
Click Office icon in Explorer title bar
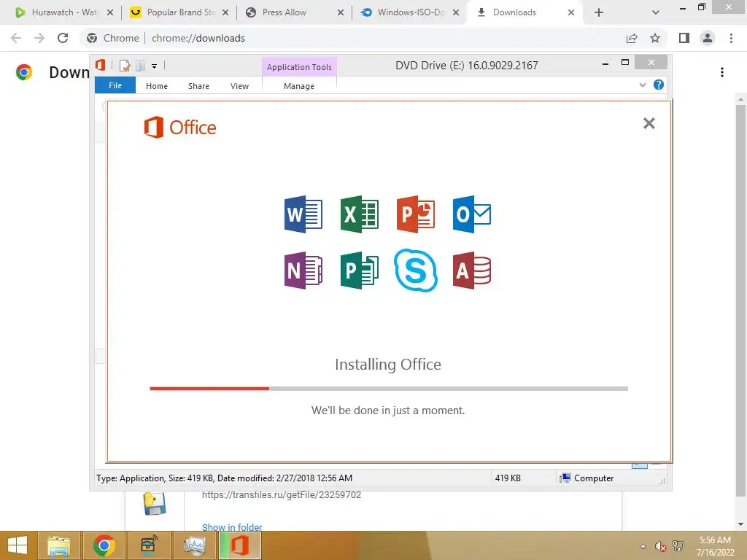pyautogui.click(x=101, y=65)
